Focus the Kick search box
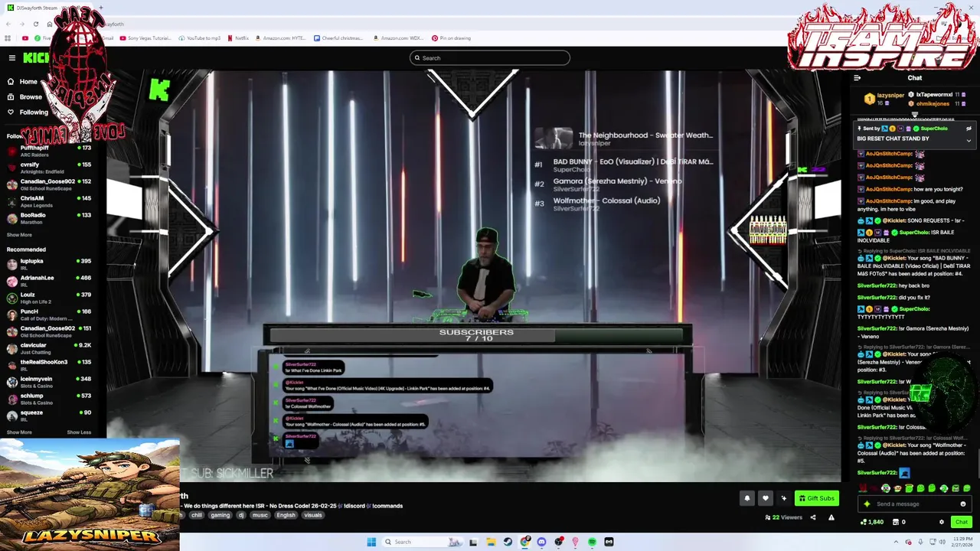 point(490,58)
